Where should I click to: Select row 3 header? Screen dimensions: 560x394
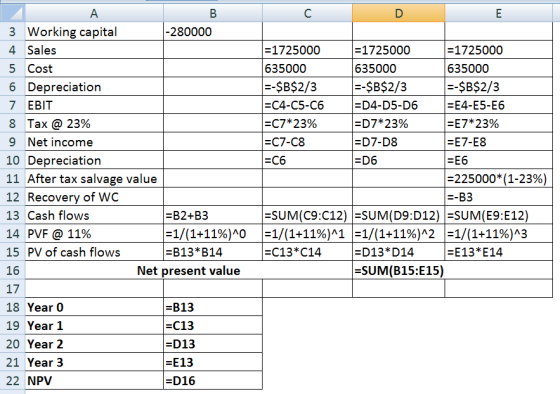click(12, 31)
